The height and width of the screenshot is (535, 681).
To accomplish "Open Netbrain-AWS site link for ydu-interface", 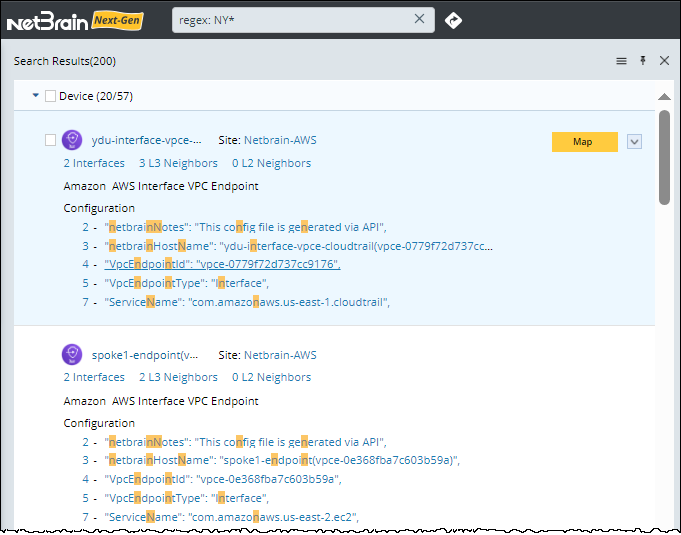I will 280,141.
